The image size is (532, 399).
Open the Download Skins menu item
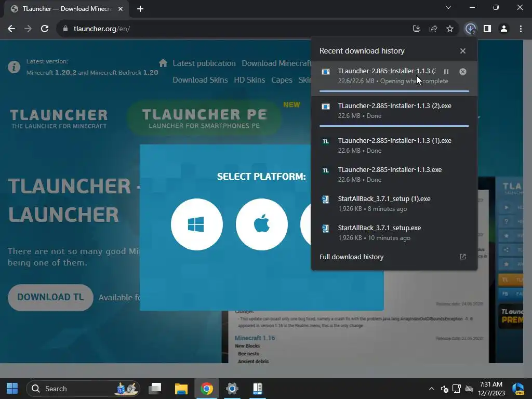point(200,80)
